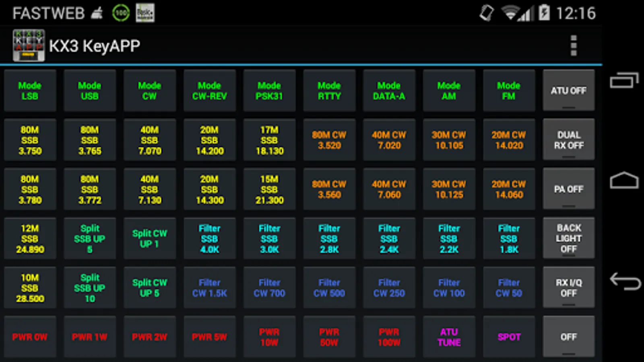Image resolution: width=644 pixels, height=362 pixels.
Task: Select Mode CW-REV
Action: [x=209, y=90]
